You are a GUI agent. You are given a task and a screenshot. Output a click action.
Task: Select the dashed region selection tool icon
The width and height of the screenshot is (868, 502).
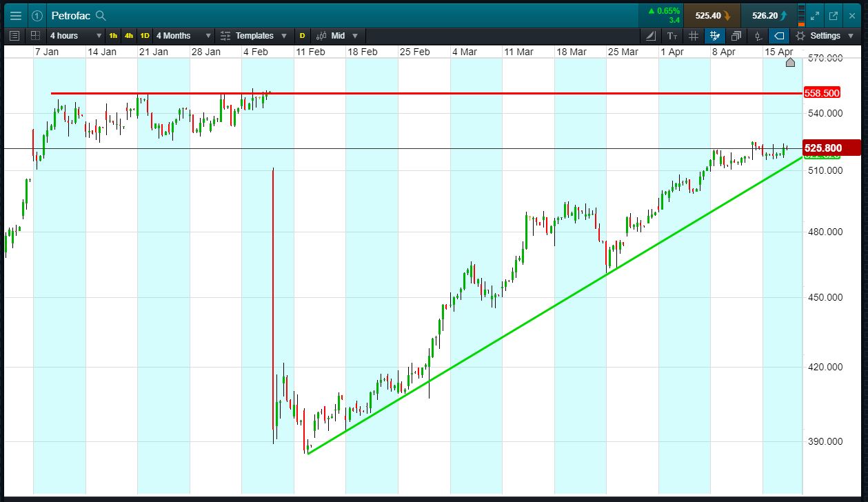[35, 36]
